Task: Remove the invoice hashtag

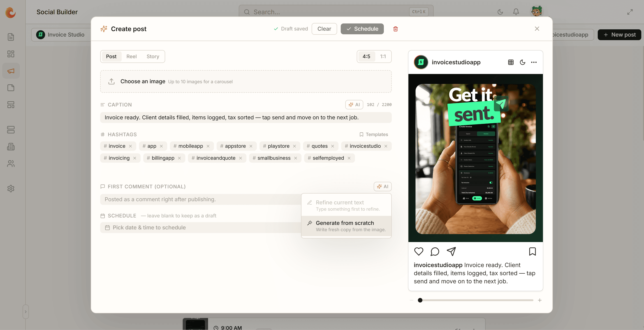Action: coord(130,146)
